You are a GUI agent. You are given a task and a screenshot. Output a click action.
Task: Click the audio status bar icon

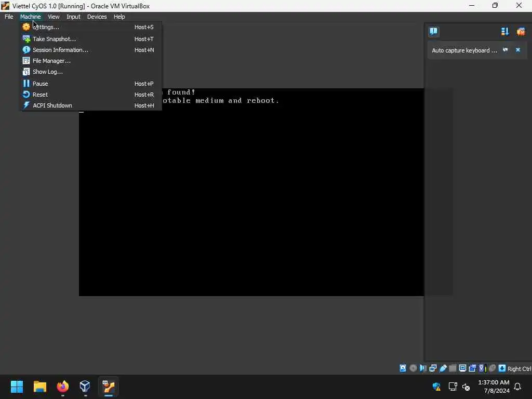(x=423, y=368)
